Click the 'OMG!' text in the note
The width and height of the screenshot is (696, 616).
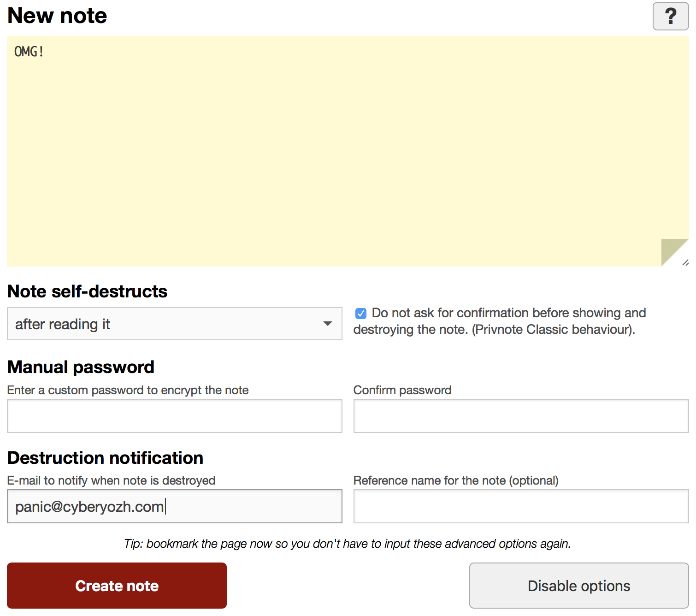[29, 52]
